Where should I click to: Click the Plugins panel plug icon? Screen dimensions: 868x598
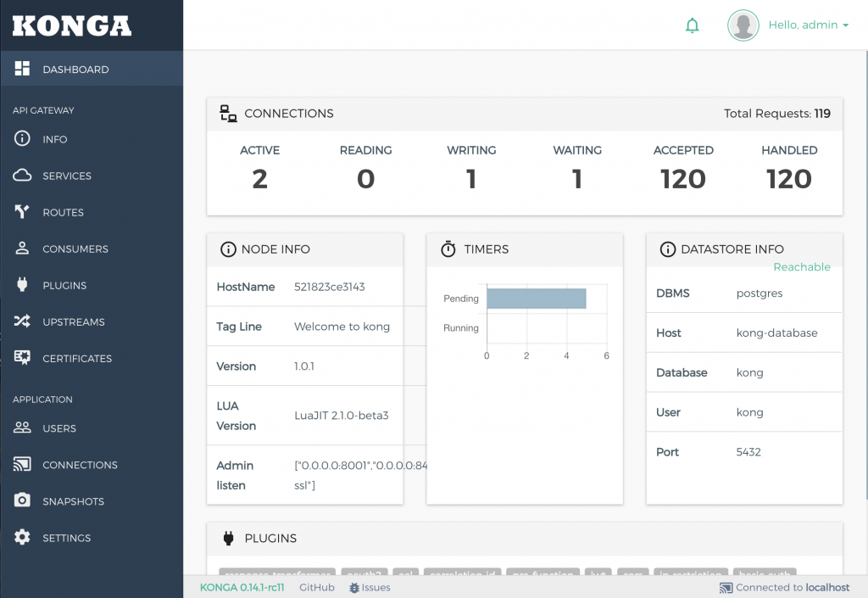(x=228, y=538)
